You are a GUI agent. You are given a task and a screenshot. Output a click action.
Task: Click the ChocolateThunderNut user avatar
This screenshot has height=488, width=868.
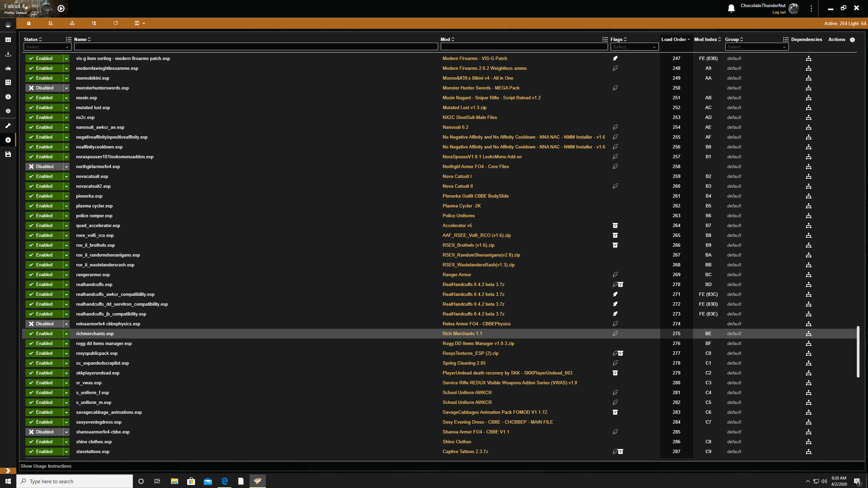point(794,8)
